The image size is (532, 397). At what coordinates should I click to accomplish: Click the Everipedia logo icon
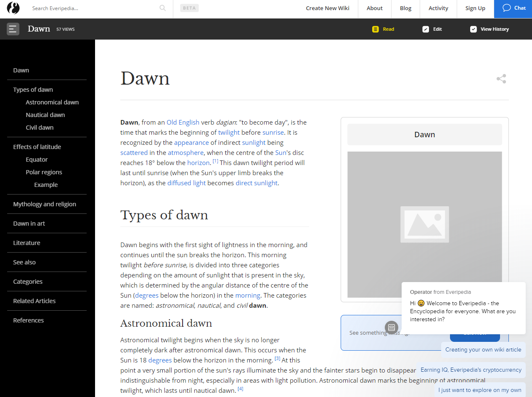[x=13, y=8]
